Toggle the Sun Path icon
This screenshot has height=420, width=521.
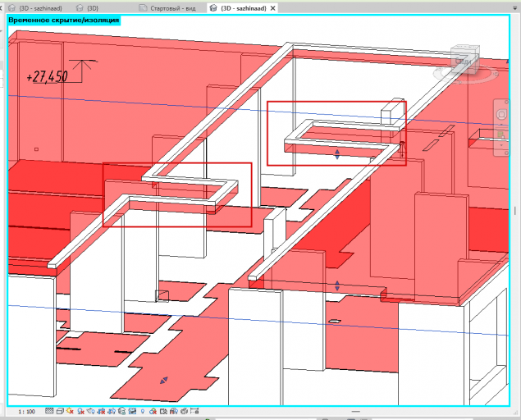(70, 411)
